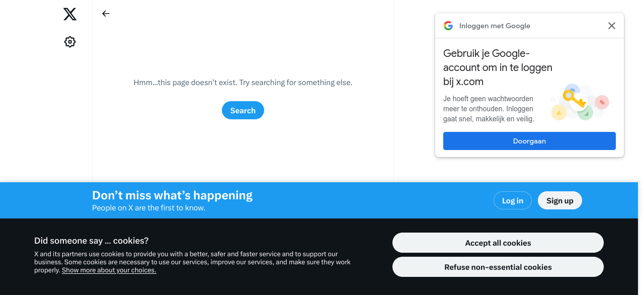Click the page doesn't exist message
The image size is (644, 295).
(x=243, y=83)
